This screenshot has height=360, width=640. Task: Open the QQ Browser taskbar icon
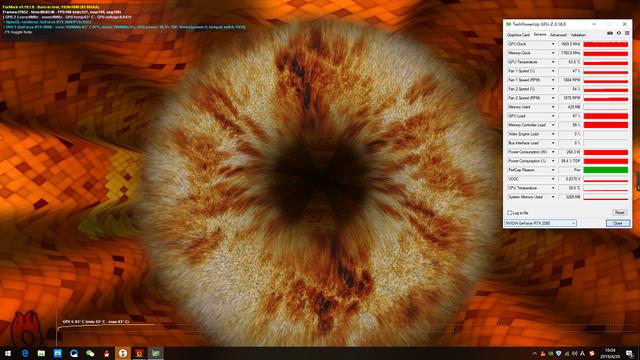tap(74, 353)
